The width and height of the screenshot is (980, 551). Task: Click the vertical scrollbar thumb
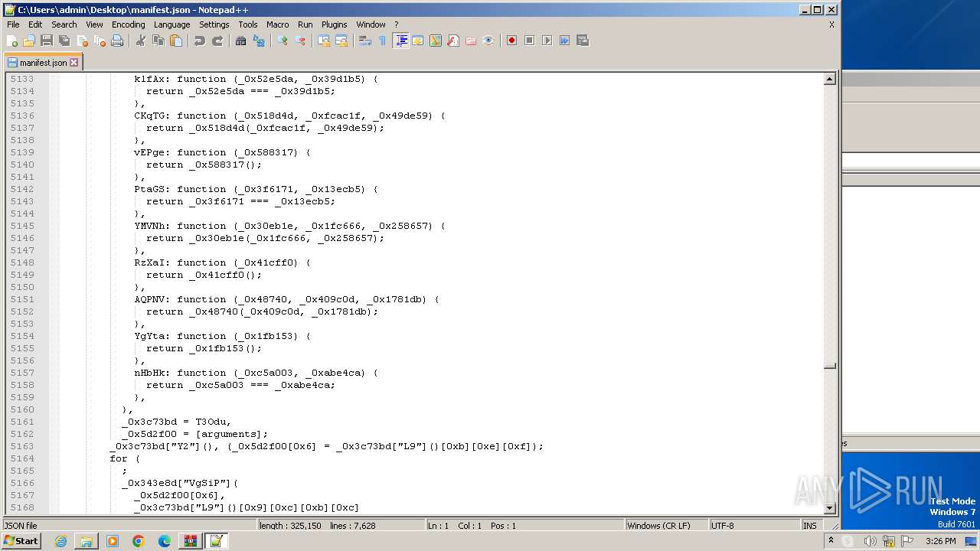tap(829, 366)
